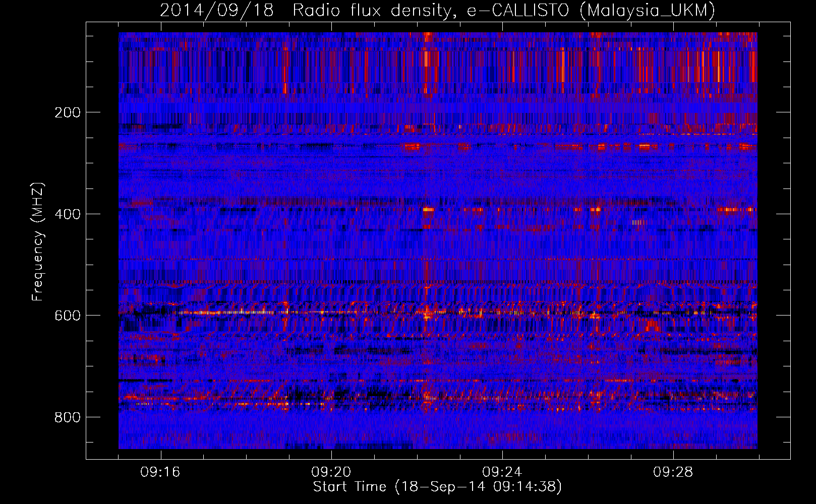Viewport: 816px width, 504px height.
Task: Click the 09:28 time tick label
Action: pos(673,472)
